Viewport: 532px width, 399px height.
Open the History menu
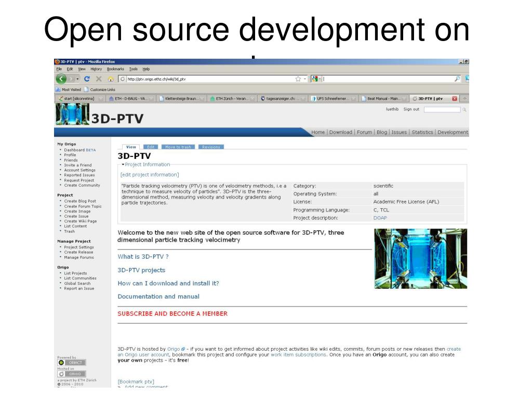[x=96, y=69]
